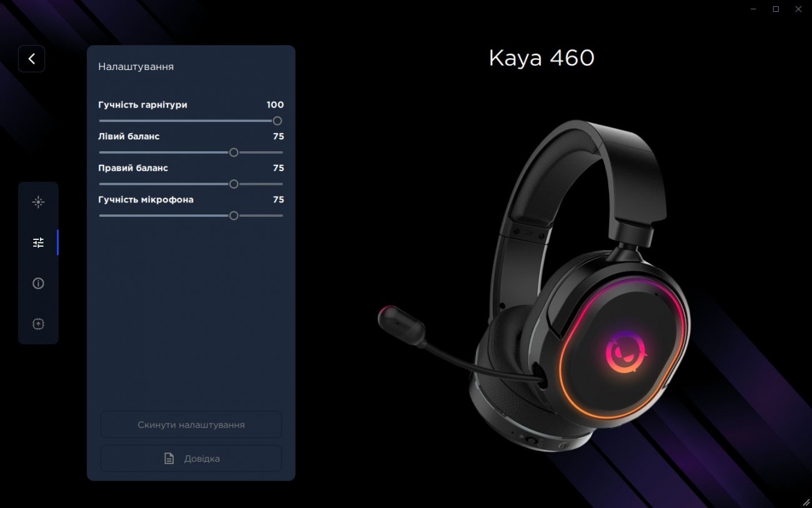This screenshot has height=508, width=812.
Task: Click the Kaya 460 title text
Action: pos(542,58)
